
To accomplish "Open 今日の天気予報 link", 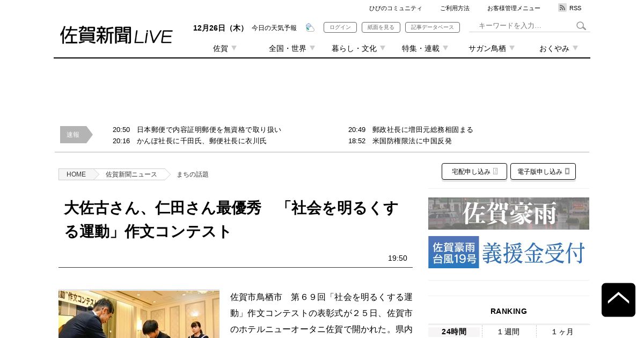I will [x=274, y=28].
